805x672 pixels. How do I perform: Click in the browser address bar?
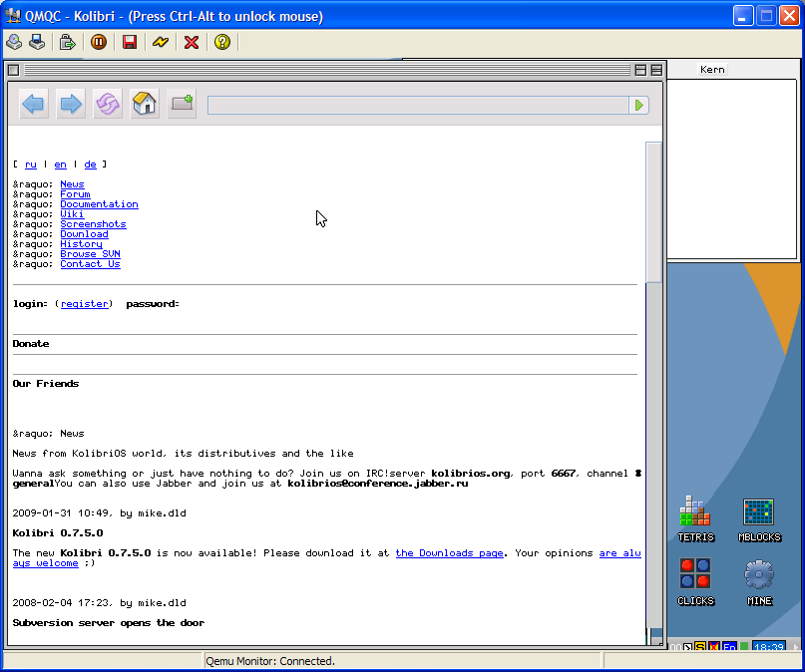click(x=417, y=105)
